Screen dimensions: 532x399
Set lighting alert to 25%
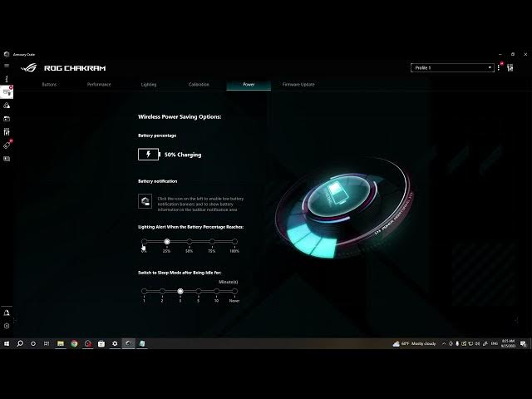click(166, 242)
